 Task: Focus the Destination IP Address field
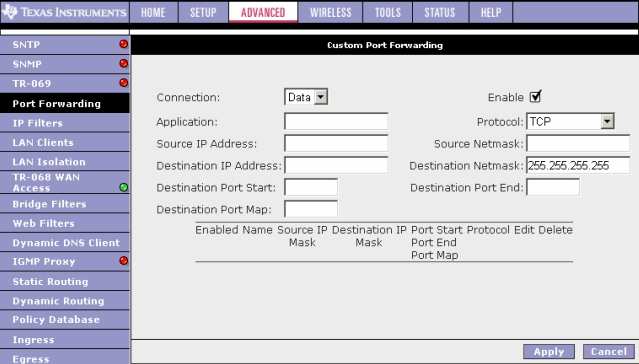336,165
